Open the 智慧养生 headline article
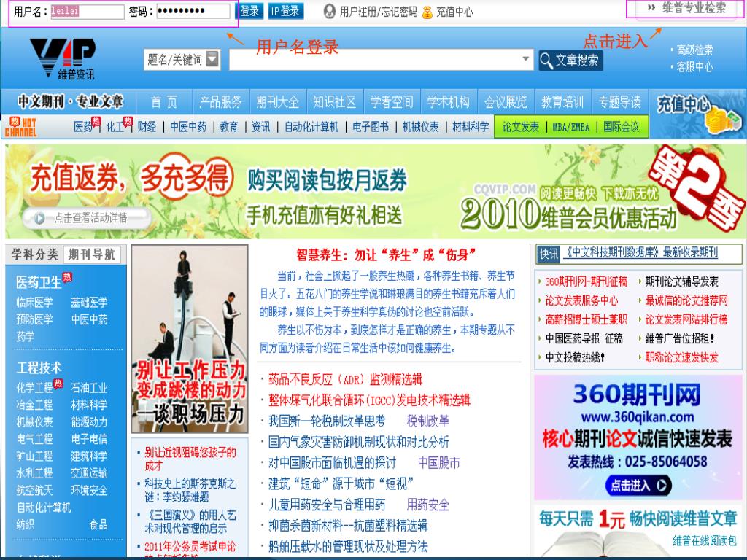747x560 pixels. [387, 255]
